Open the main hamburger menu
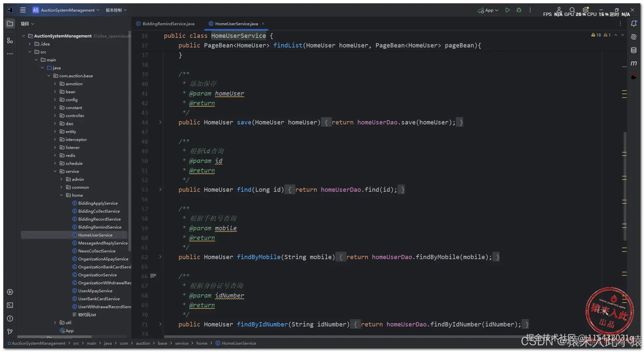 tap(23, 10)
